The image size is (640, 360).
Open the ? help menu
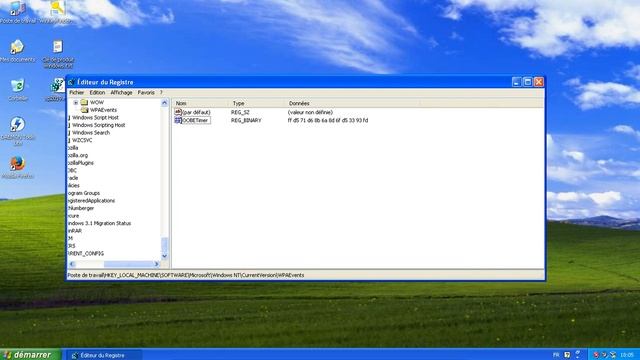[x=161, y=93]
